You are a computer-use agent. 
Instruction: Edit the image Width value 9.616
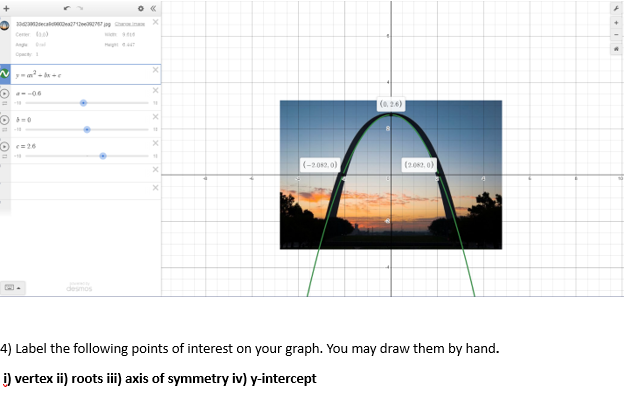point(129,35)
